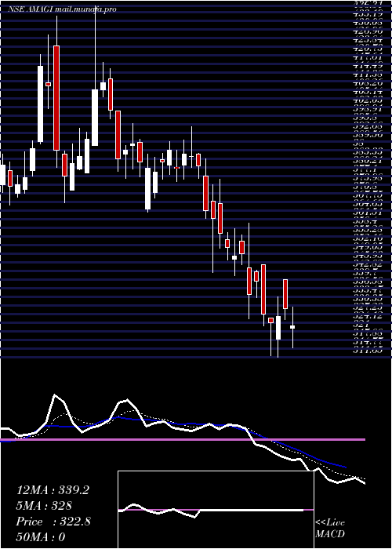Open the Live MACD inset chart box
The image size is (392, 549).
[216, 510]
